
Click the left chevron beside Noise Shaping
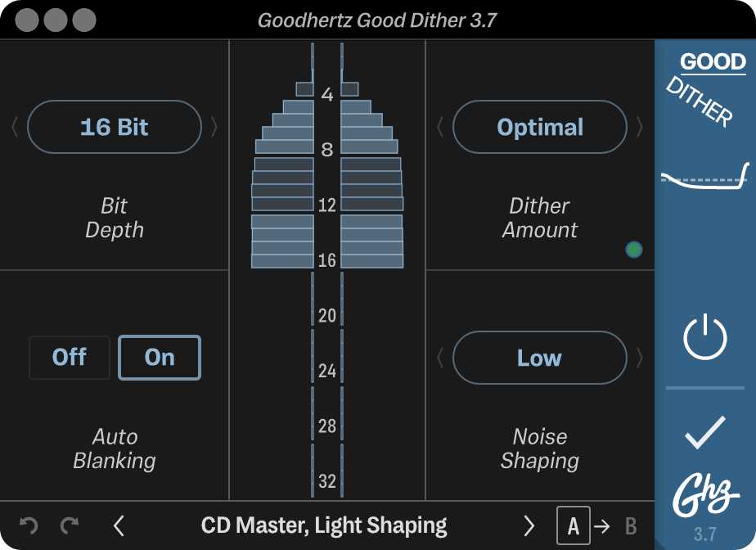pyautogui.click(x=439, y=358)
